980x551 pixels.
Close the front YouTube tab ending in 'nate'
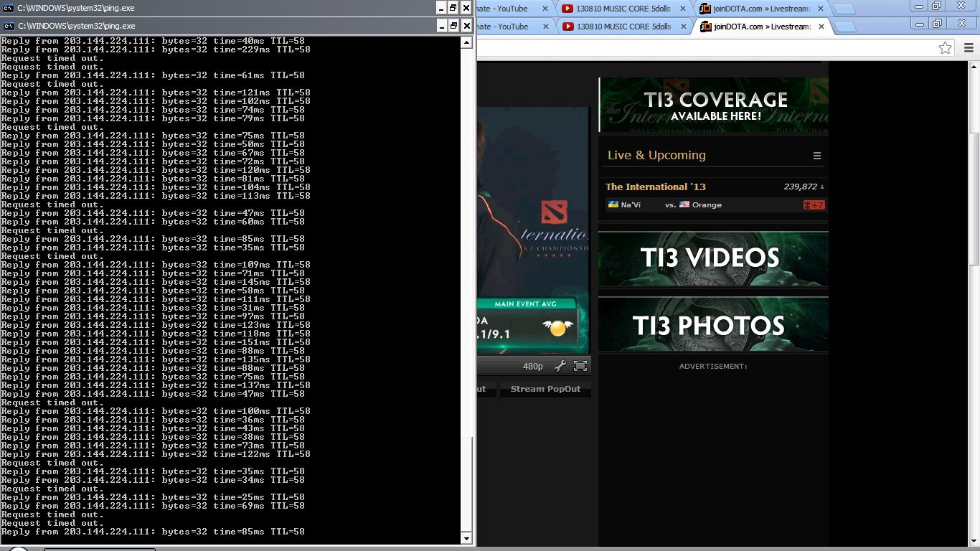point(545,27)
